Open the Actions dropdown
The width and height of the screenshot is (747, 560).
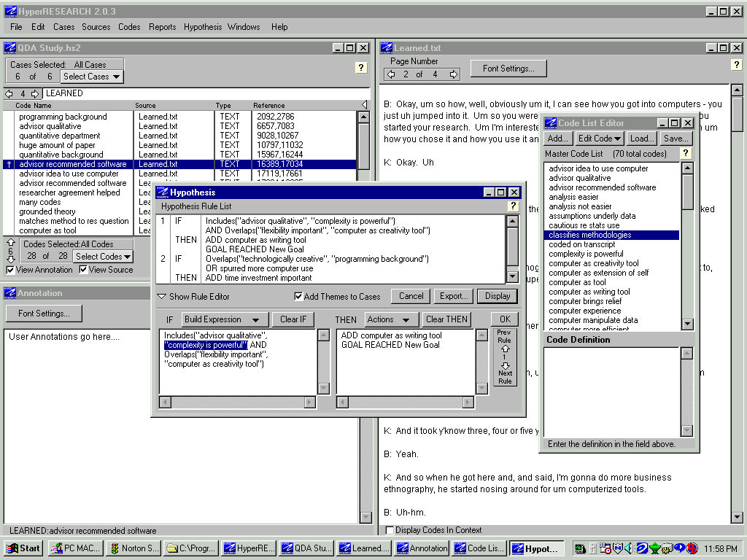[392, 319]
